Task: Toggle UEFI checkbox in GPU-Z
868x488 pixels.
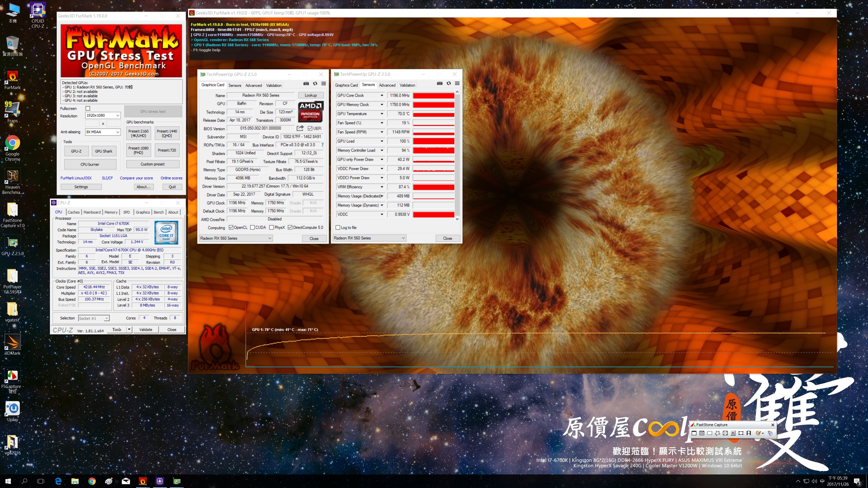Action: 310,128
